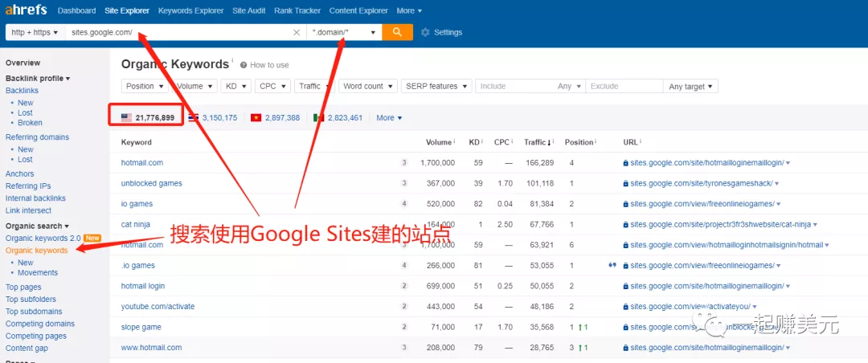The height and width of the screenshot is (363, 868).
Task: Select the United States flag count
Action: [x=148, y=117]
